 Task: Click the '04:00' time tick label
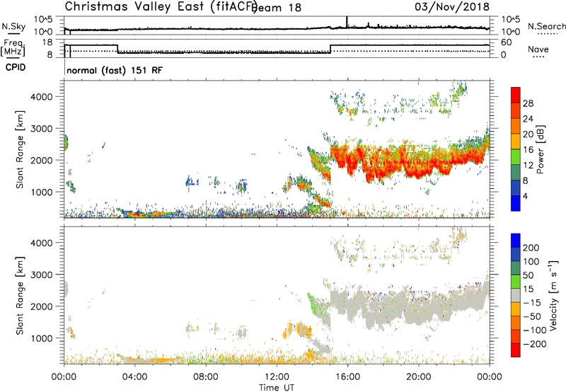134,377
